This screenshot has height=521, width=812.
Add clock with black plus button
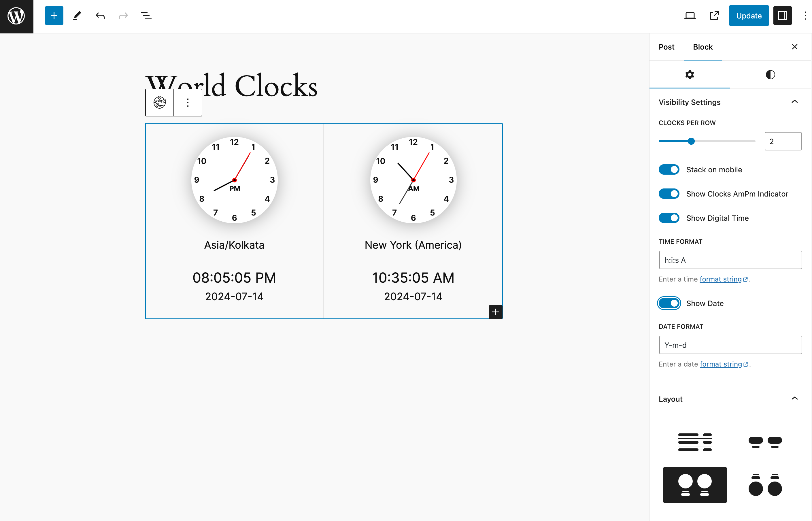[x=495, y=312]
